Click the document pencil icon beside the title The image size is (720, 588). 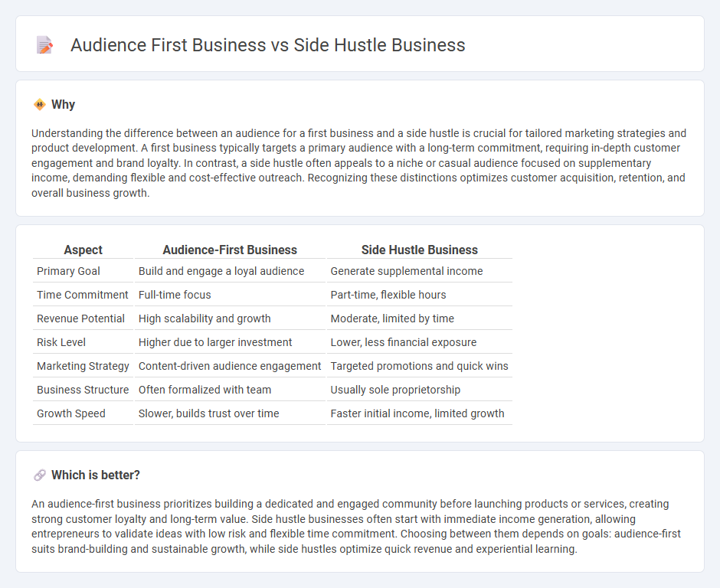[44, 45]
